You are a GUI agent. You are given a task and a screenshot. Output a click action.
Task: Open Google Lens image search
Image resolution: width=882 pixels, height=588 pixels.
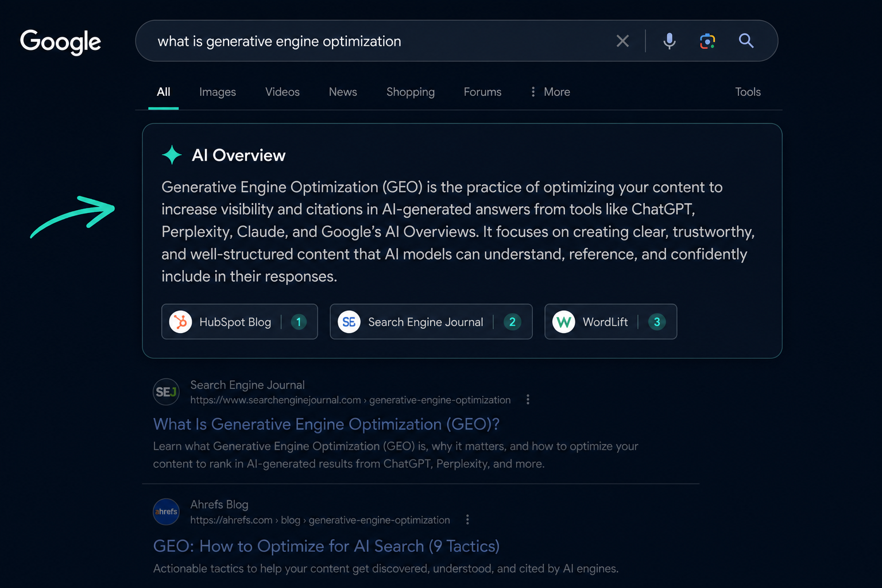pyautogui.click(x=707, y=41)
